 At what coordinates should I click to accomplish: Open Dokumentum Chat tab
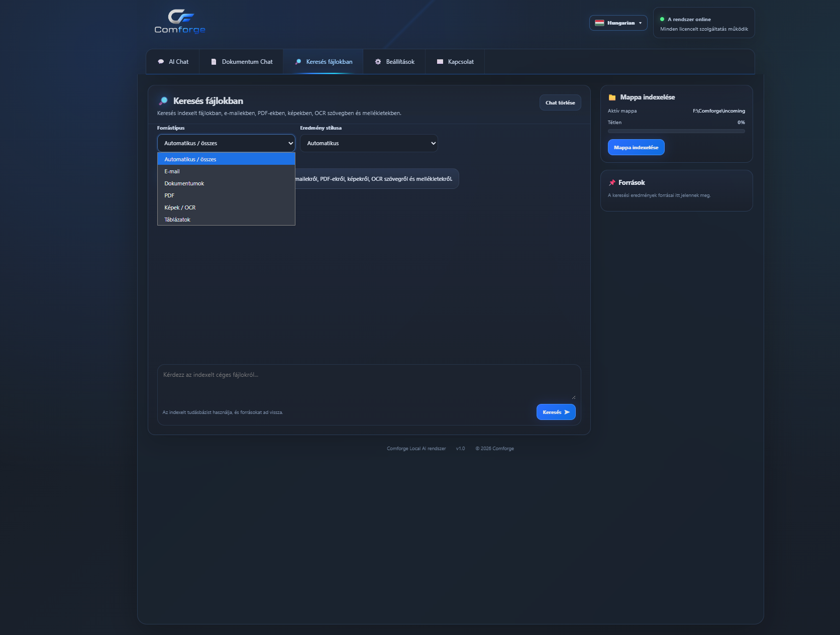click(x=241, y=62)
